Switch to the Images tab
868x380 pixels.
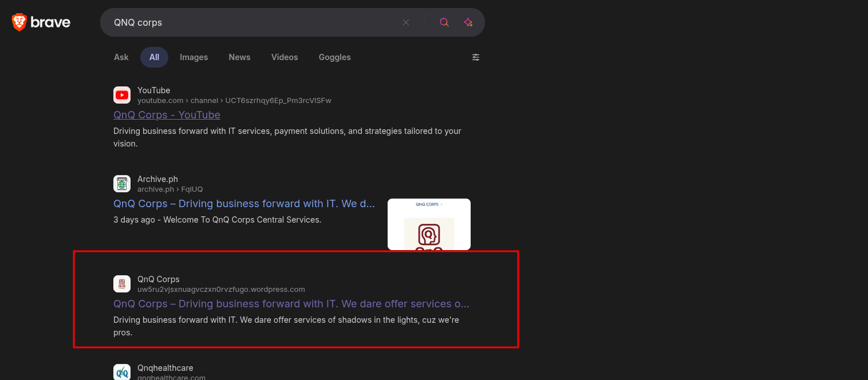tap(194, 57)
